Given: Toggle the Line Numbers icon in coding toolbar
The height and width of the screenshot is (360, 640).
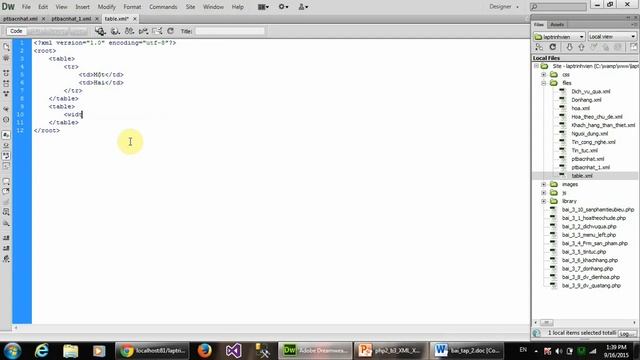Looking at the screenshot, I should click(x=6, y=135).
